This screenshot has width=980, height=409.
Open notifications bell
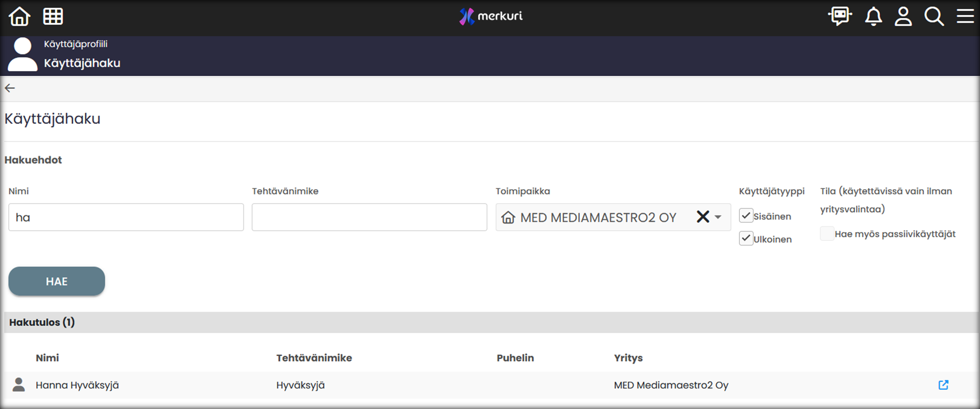point(873,17)
